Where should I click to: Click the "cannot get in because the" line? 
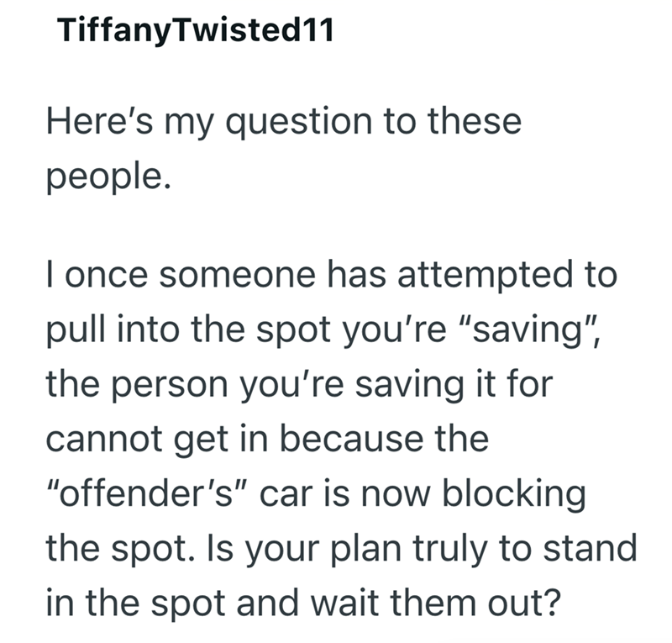[267, 442]
